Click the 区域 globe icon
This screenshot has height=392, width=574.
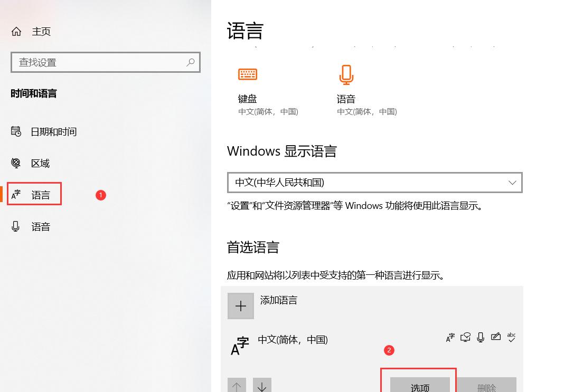16,162
